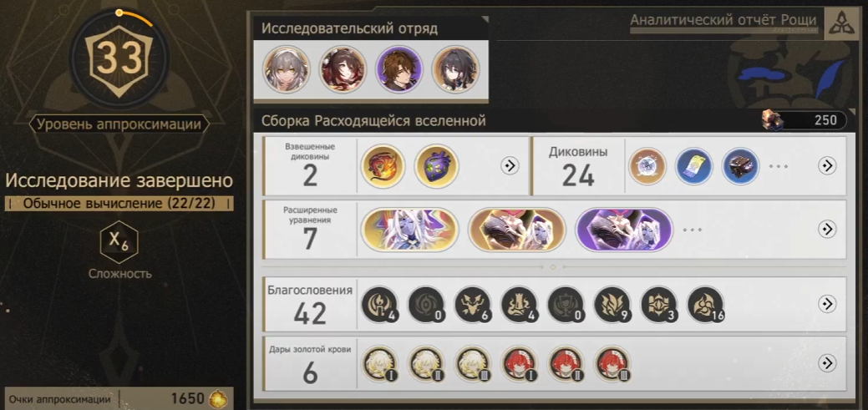Click the blue scroll curio icon
Screen dimensions: 868x410
pyautogui.click(x=694, y=166)
